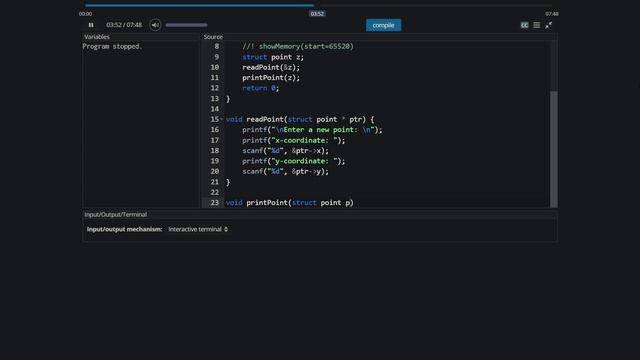640x360 pixels.
Task: Adjust the volume slider
Action: (187, 25)
